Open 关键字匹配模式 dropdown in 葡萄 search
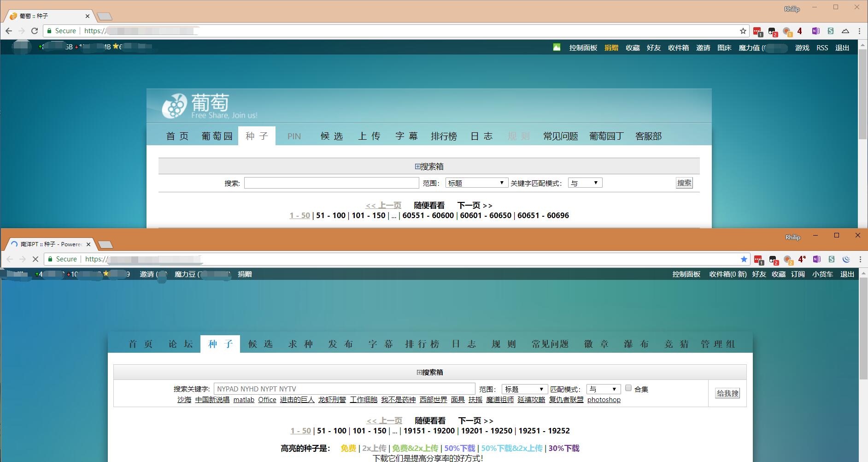Screen dimensions: 868x462 (585, 183)
